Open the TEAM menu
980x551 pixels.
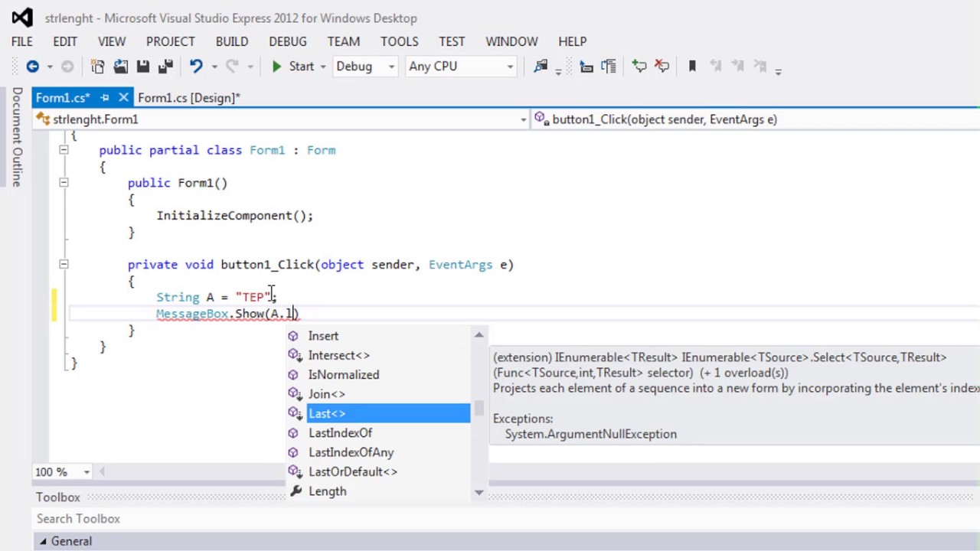(344, 41)
